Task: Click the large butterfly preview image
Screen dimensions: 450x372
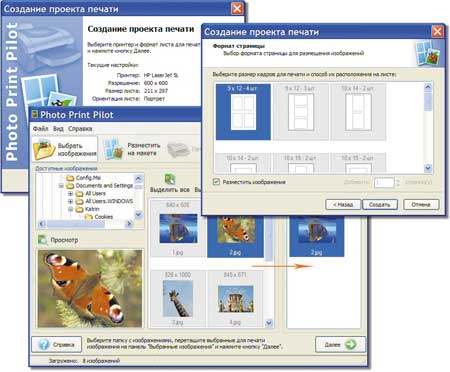Action: point(90,288)
